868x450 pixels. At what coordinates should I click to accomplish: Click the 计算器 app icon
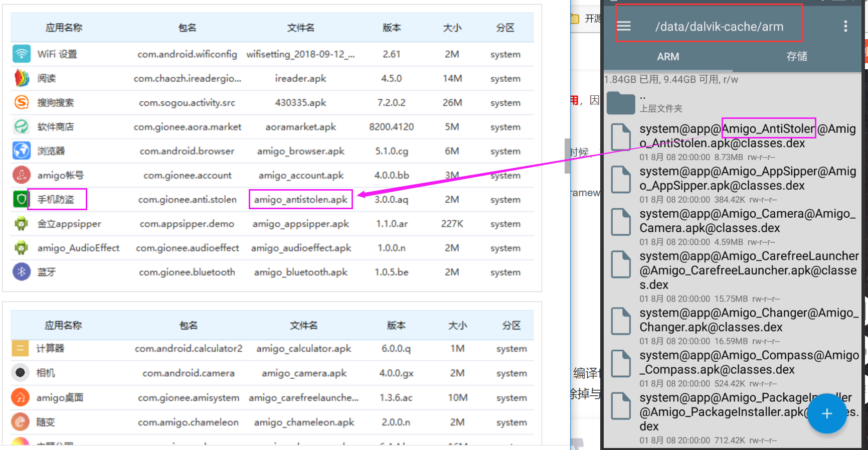(20, 348)
